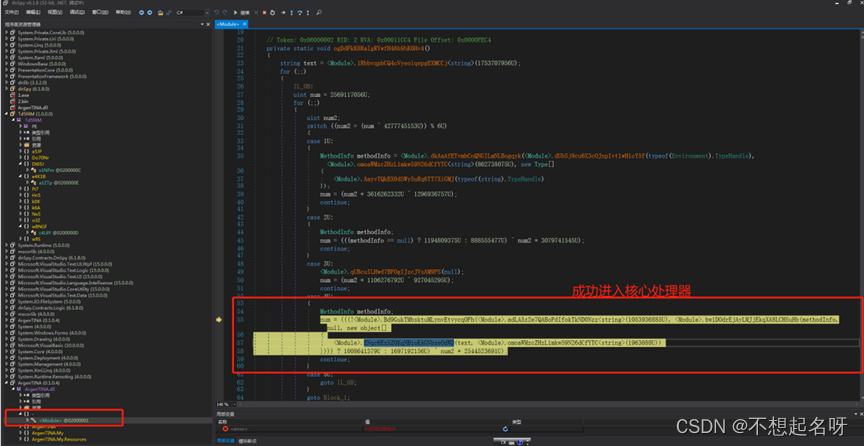Click the Search magnifier icon
The height and width of the screenshot is (446, 864).
click(318, 12)
